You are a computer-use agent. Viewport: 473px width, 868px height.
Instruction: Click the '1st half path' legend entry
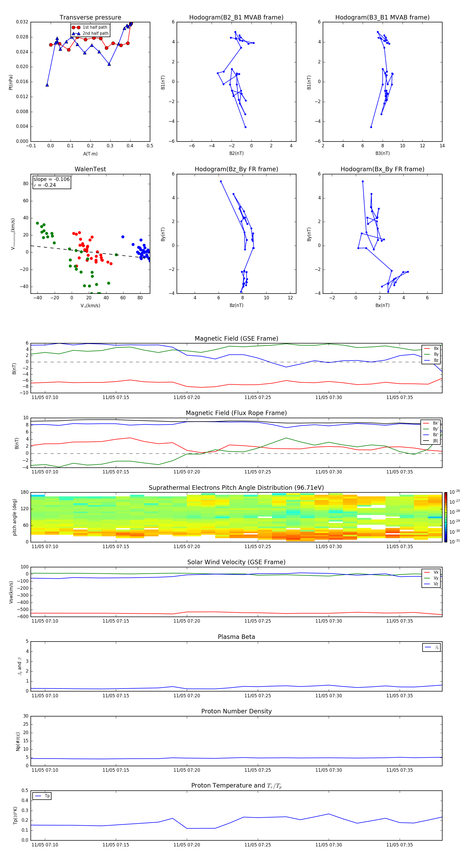pos(90,27)
